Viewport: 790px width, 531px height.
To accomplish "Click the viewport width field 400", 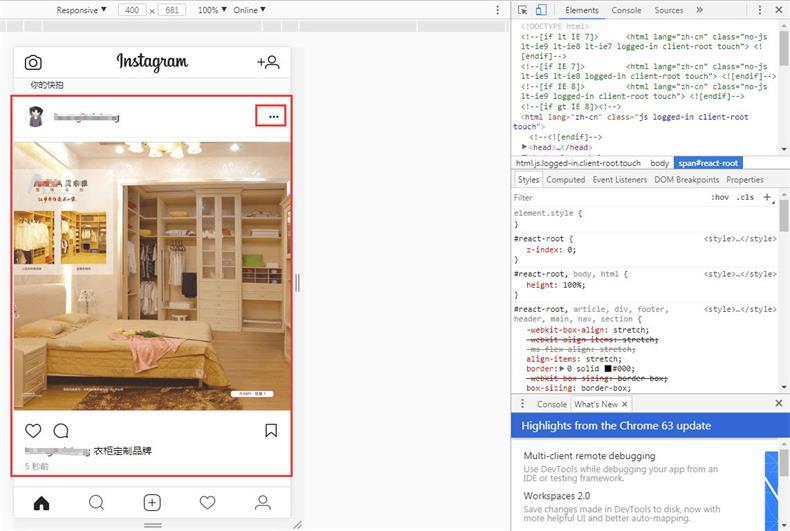I will pos(132,10).
